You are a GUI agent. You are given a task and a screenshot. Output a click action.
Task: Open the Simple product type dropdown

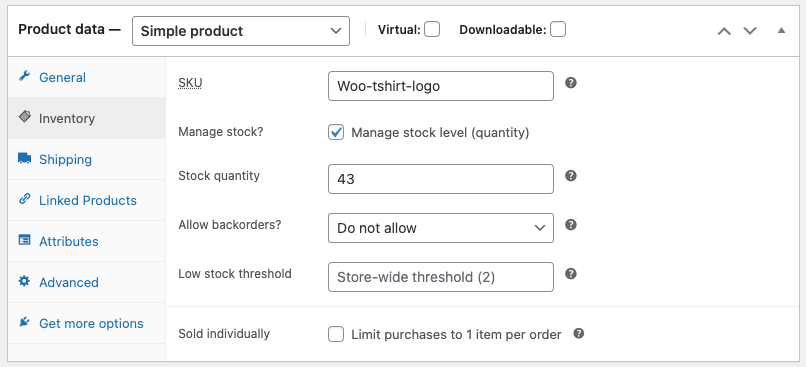[x=241, y=31]
